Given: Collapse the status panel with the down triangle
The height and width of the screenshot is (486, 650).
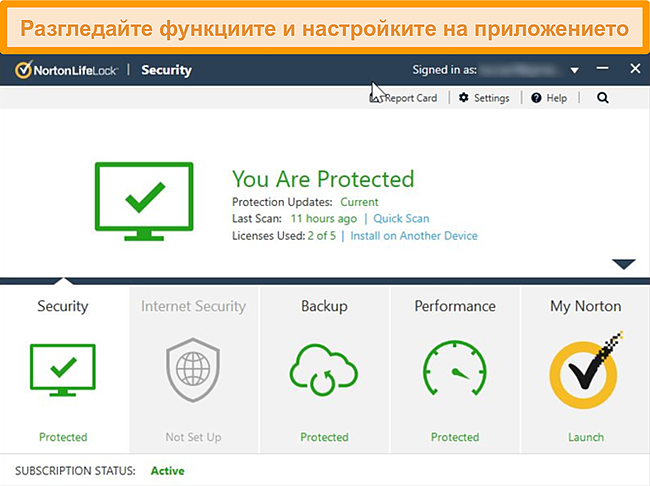Looking at the screenshot, I should click(x=623, y=264).
